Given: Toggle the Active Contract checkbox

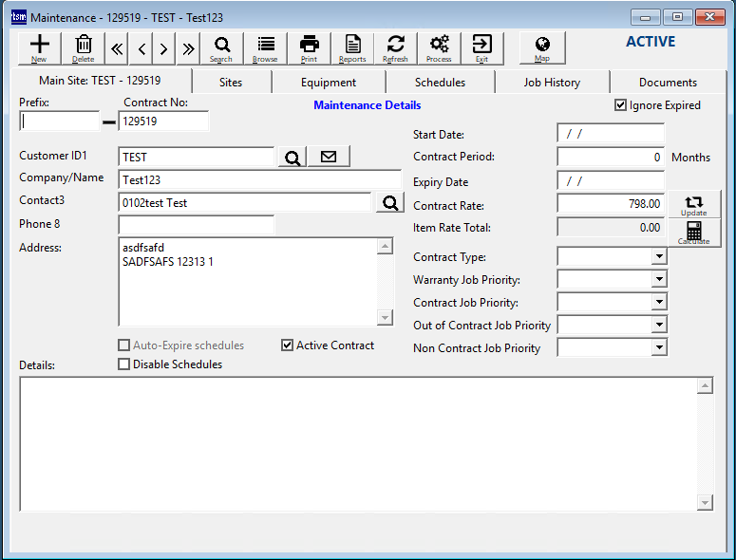Looking at the screenshot, I should [288, 345].
